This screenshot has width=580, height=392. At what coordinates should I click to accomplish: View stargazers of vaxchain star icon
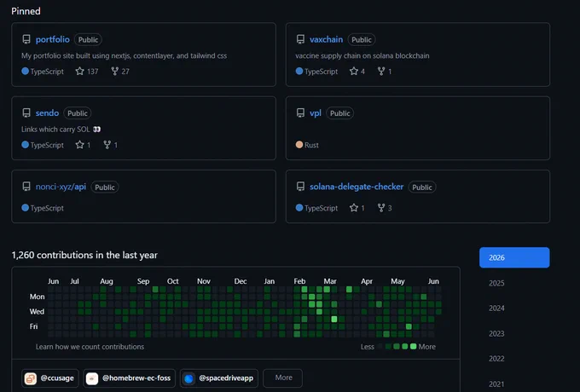pos(354,71)
